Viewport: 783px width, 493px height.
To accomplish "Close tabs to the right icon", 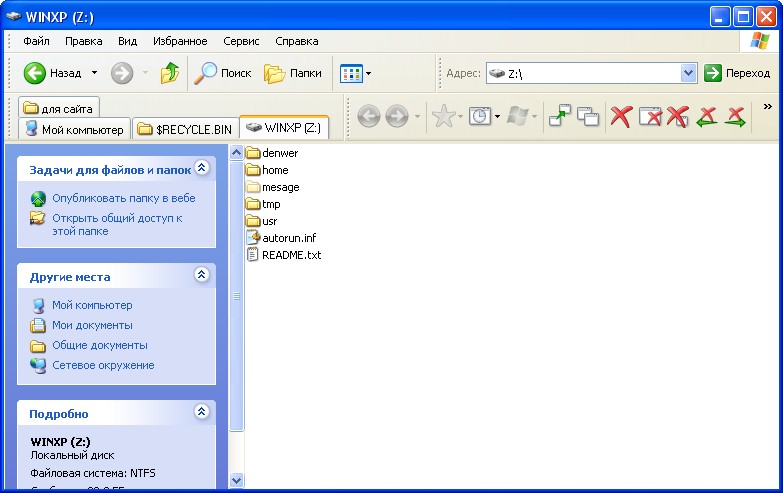I will coord(735,116).
